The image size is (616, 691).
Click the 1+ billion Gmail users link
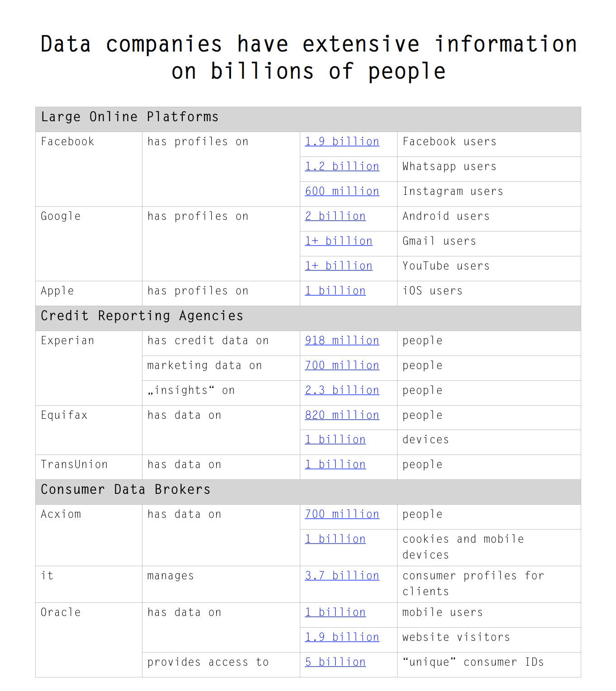pos(339,241)
